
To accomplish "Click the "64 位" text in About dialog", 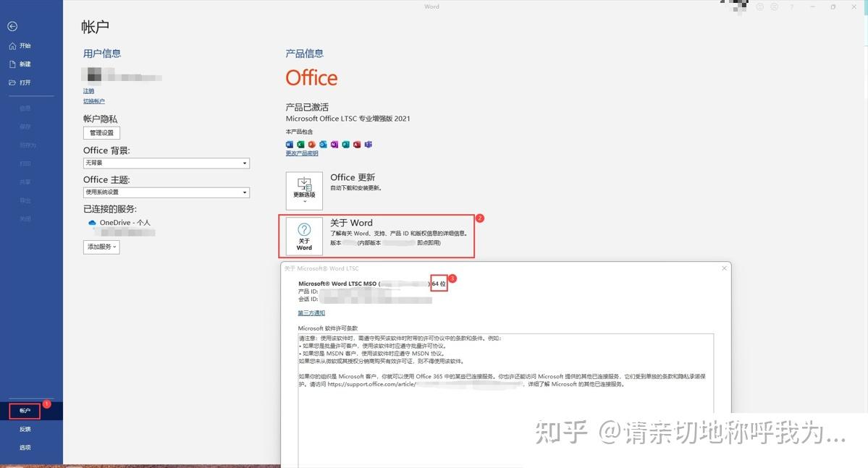I will click(439, 284).
